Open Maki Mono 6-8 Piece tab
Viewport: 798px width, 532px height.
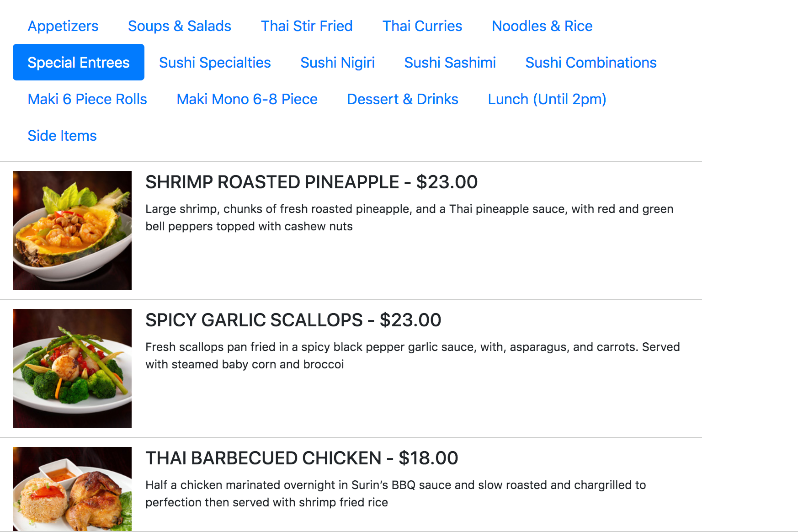coord(247,99)
